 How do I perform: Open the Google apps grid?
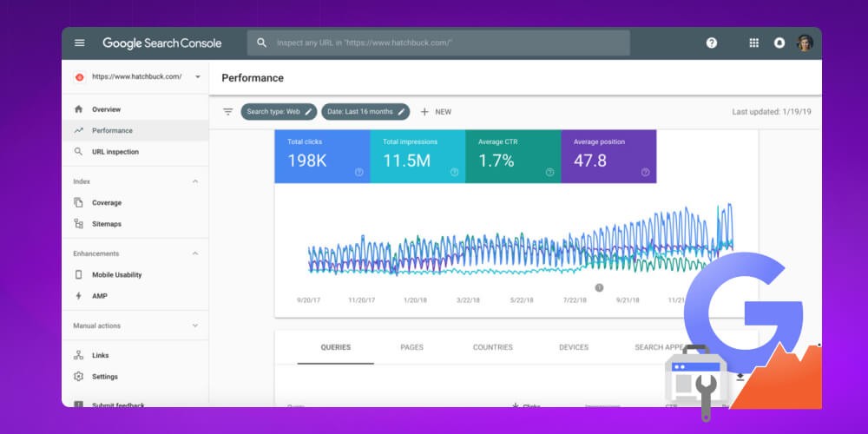pos(753,43)
